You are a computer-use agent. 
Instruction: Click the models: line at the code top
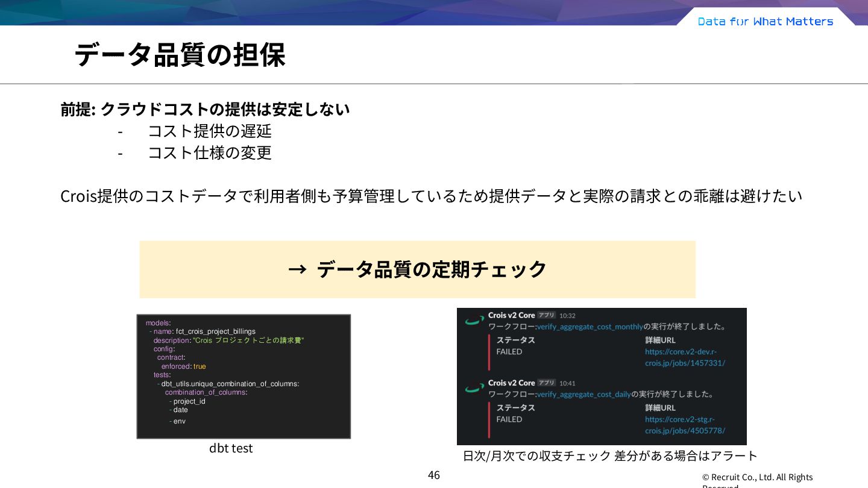point(158,323)
